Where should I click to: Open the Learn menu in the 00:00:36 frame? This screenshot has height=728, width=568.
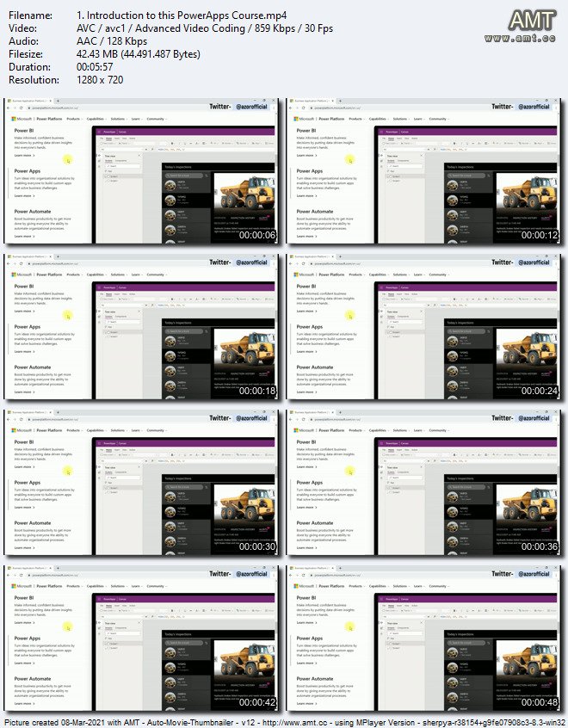[418, 430]
